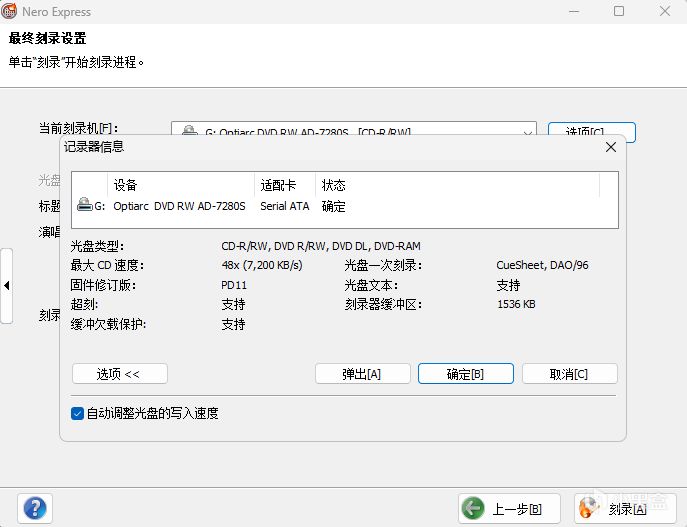Click the 适配卡 column header
Image resolution: width=687 pixels, height=527 pixels.
pyautogui.click(x=285, y=185)
